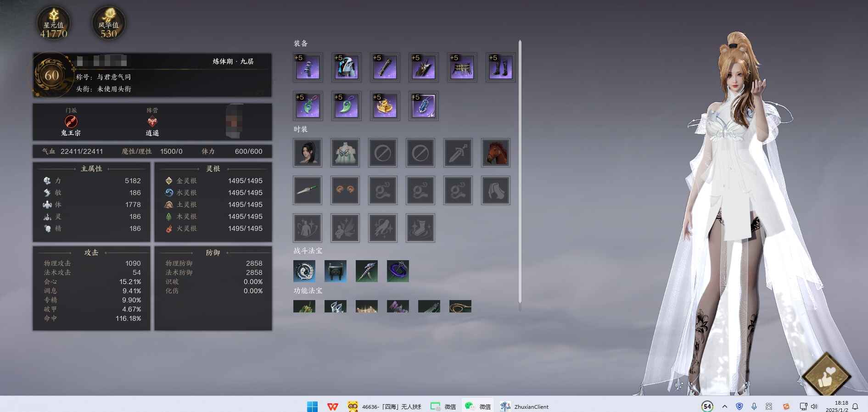868x412 pixels.
Task: Select the crescent jade pendant accessory
Action: point(347,106)
